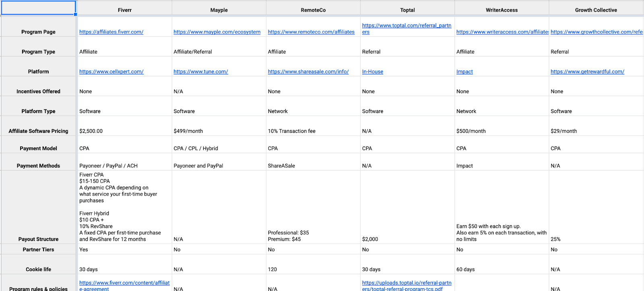Click the RemoteCo affiliates URL
The width and height of the screenshot is (644, 291).
[x=311, y=32]
